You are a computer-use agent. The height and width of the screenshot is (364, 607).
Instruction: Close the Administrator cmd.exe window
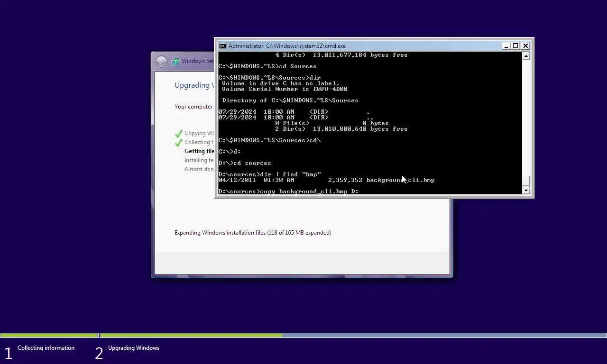(x=525, y=46)
